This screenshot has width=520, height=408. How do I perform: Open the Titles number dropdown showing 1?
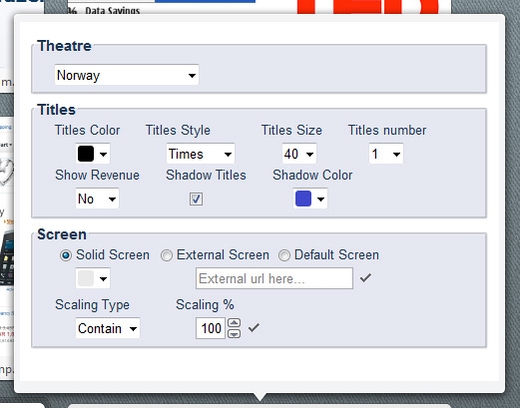pyautogui.click(x=386, y=154)
